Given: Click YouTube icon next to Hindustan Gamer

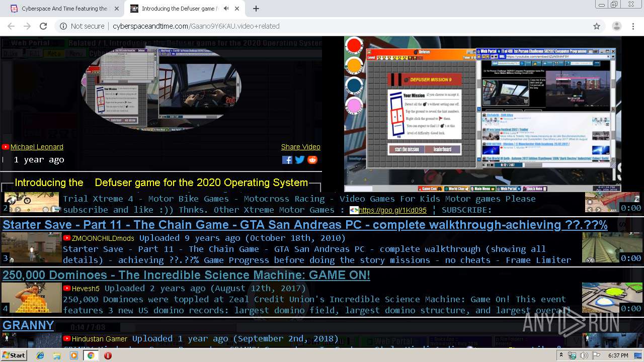Looking at the screenshot, I should pyautogui.click(x=66, y=338).
